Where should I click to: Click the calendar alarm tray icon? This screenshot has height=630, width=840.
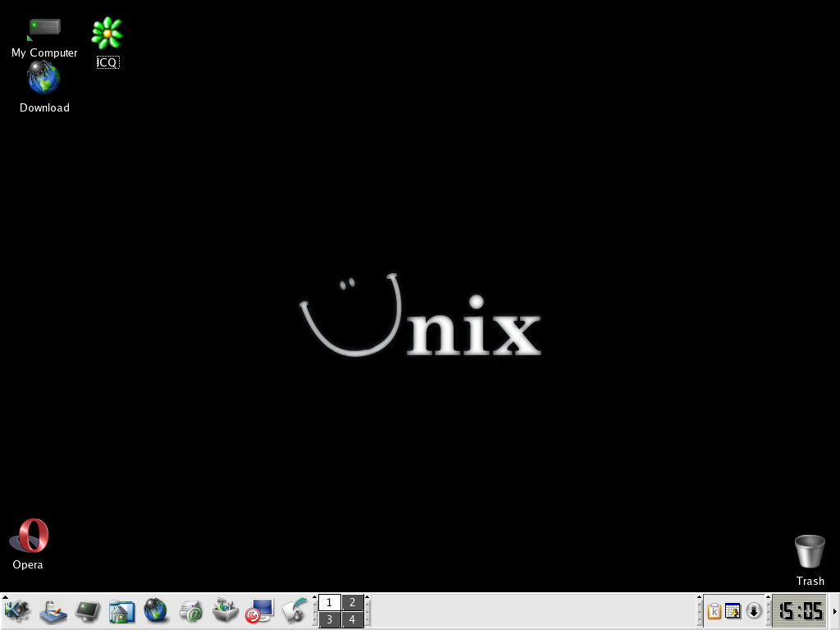(733, 611)
